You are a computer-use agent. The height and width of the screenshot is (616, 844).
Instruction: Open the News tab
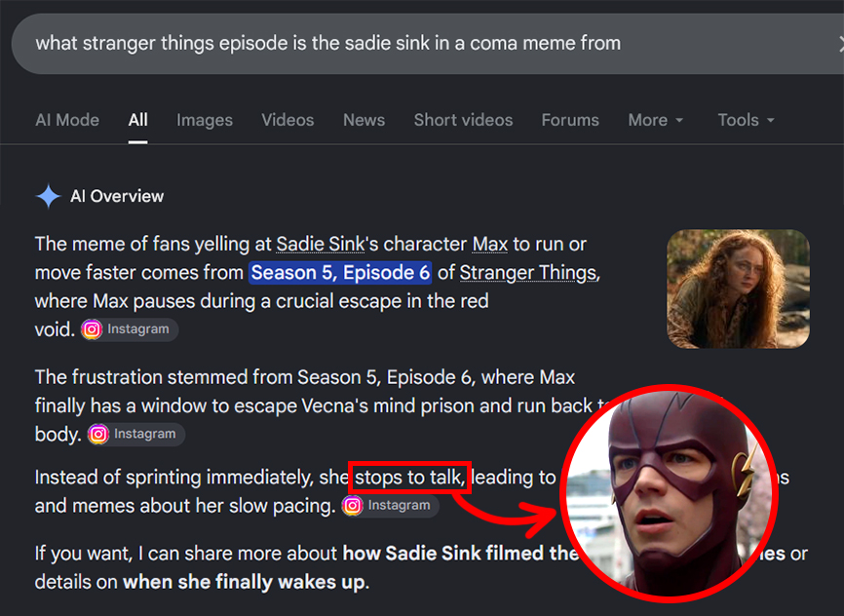point(364,120)
